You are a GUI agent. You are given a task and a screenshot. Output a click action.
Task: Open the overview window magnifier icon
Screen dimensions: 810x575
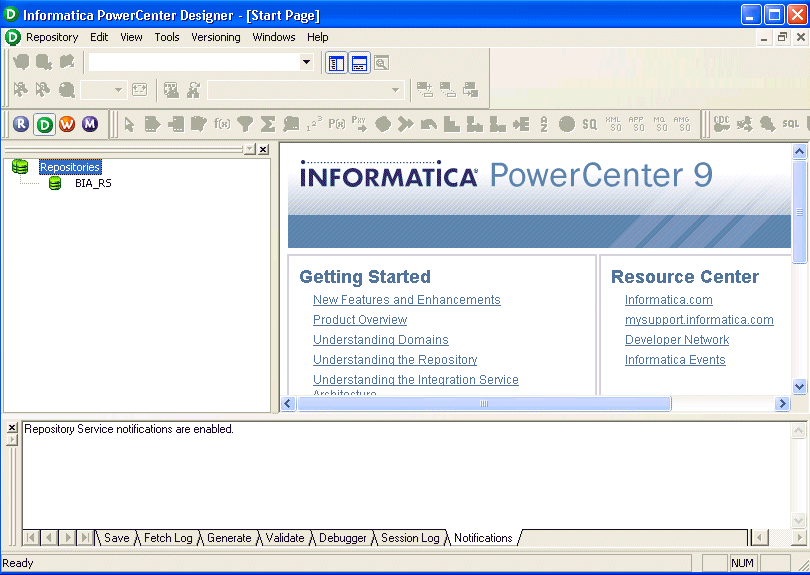[x=381, y=63]
